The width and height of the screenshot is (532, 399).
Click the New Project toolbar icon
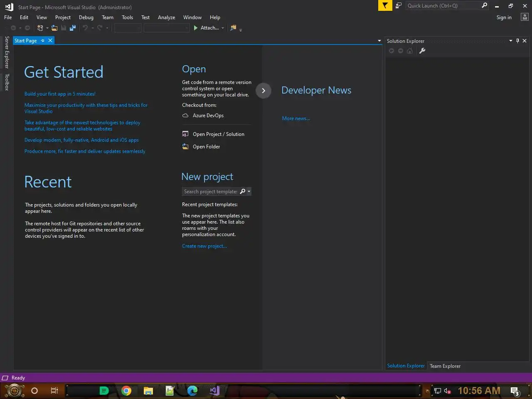tap(40, 28)
